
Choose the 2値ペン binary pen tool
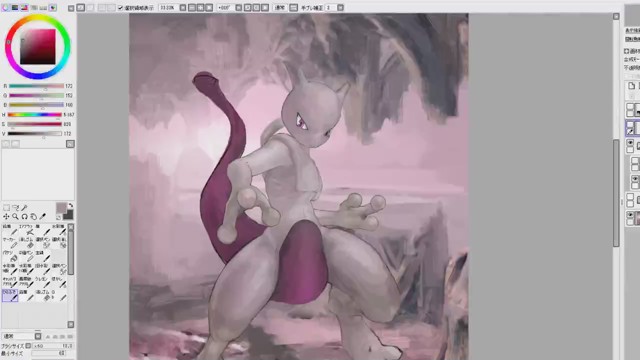coord(27,255)
